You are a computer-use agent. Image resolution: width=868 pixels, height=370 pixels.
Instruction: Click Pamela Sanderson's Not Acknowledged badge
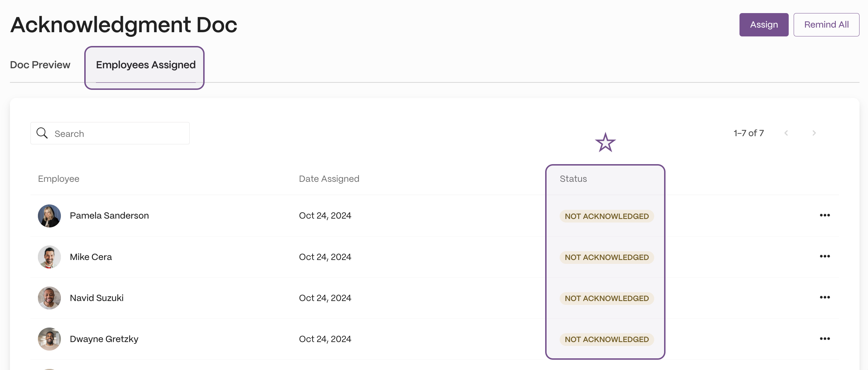[606, 216]
